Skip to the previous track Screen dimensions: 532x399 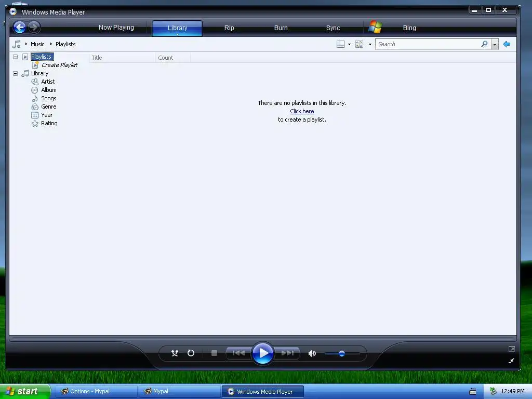239,353
